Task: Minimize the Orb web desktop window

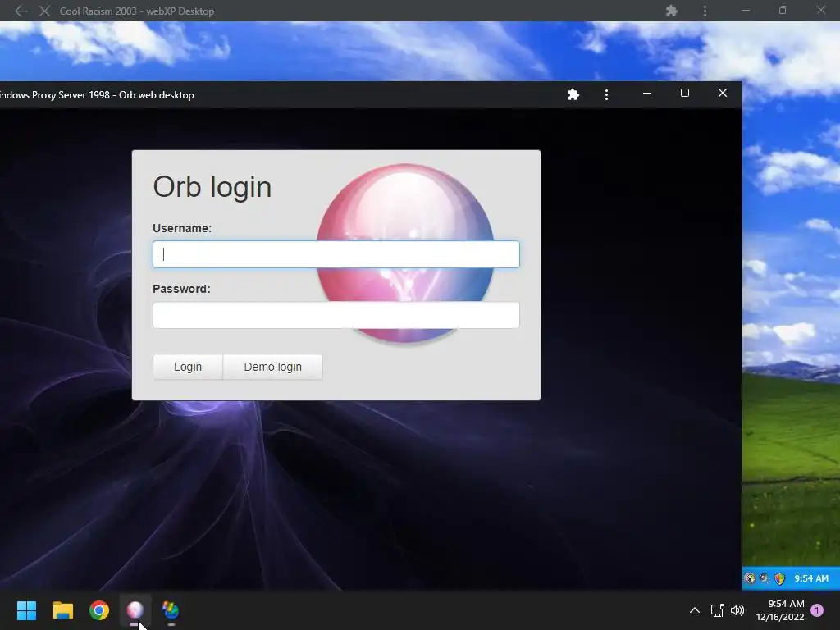Action: 647,94
